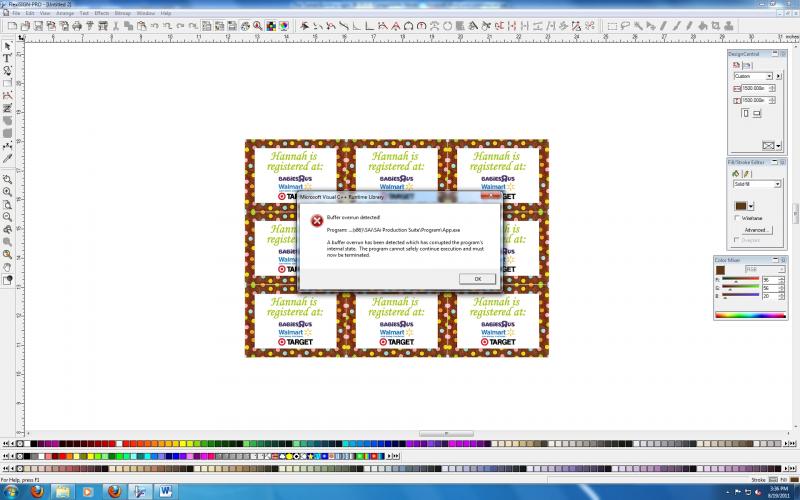This screenshot has height=500, width=800.
Task: Click the Open file toolbar icon
Action: [x=25, y=26]
